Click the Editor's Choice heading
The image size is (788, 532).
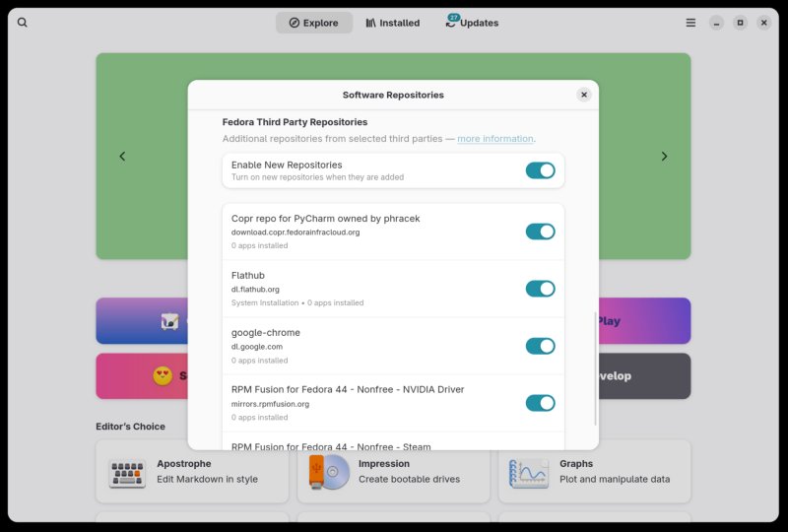click(x=131, y=427)
